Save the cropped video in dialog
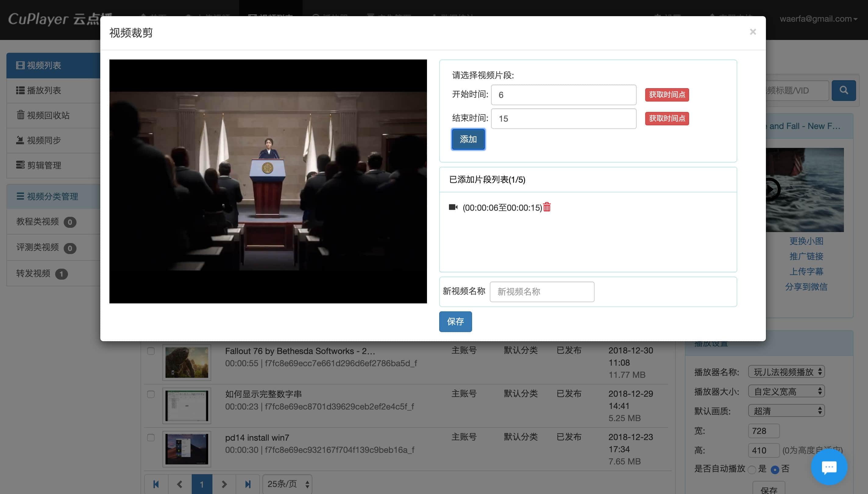The width and height of the screenshot is (868, 494). pos(455,321)
